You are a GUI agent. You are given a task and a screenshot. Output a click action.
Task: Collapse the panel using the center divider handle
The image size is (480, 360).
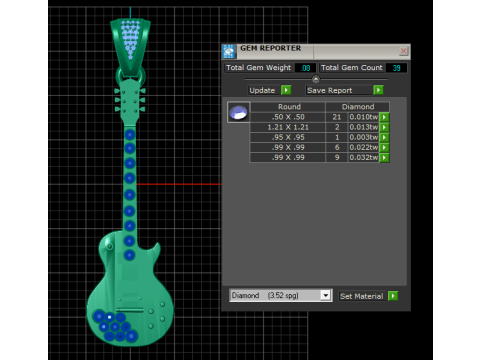pyautogui.click(x=316, y=79)
